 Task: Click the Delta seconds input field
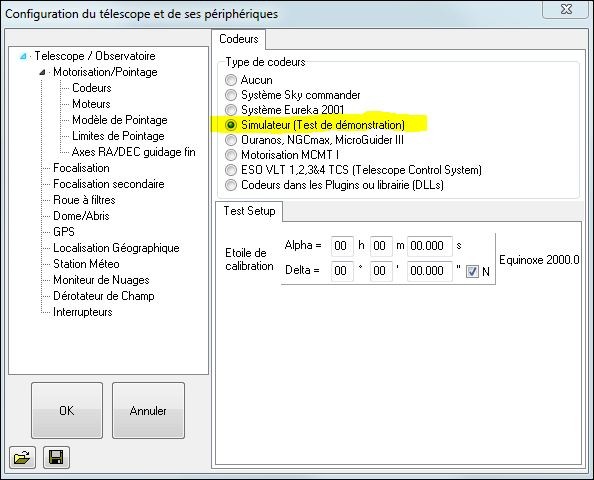coord(430,271)
